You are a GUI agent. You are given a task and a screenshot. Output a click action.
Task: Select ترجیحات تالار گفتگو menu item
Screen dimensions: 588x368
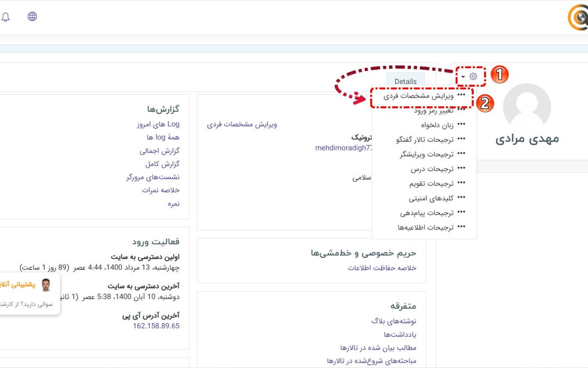424,140
